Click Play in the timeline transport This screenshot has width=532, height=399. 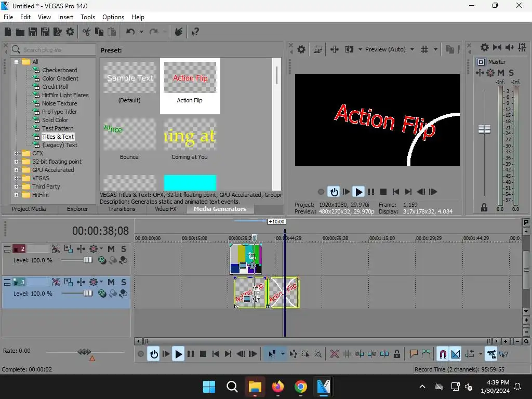click(x=178, y=354)
